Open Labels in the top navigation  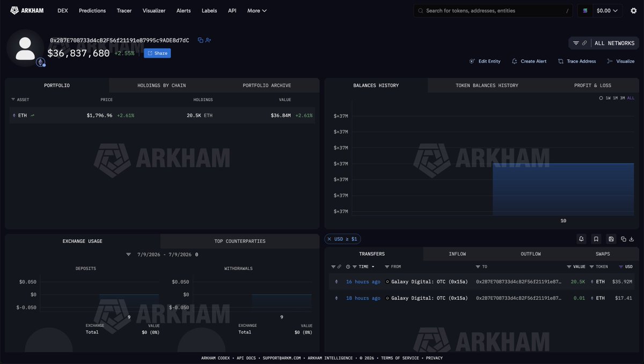tap(209, 11)
